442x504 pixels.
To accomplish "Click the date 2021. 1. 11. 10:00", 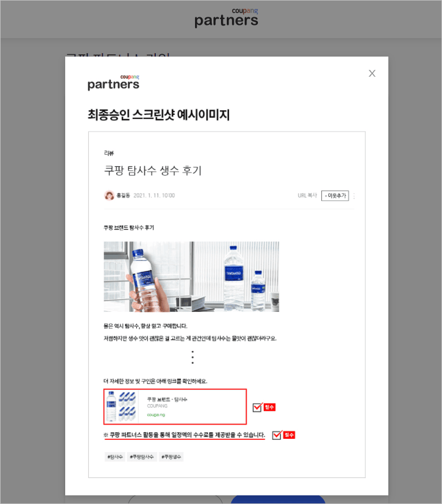I will pos(154,196).
